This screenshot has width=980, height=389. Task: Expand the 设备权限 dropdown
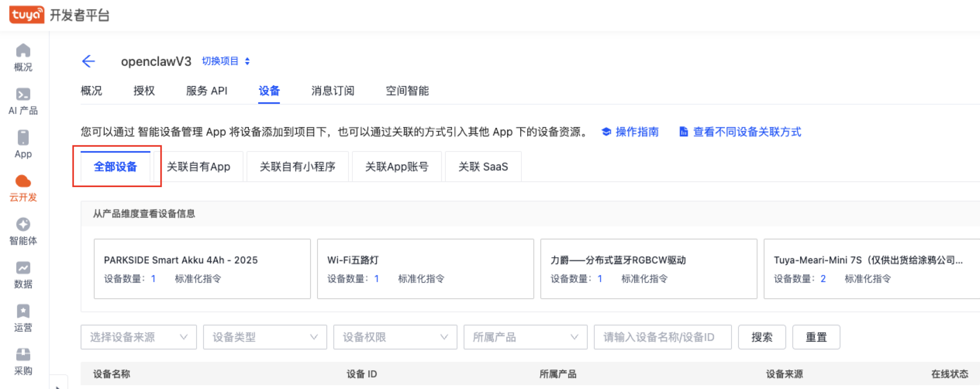pyautogui.click(x=395, y=337)
